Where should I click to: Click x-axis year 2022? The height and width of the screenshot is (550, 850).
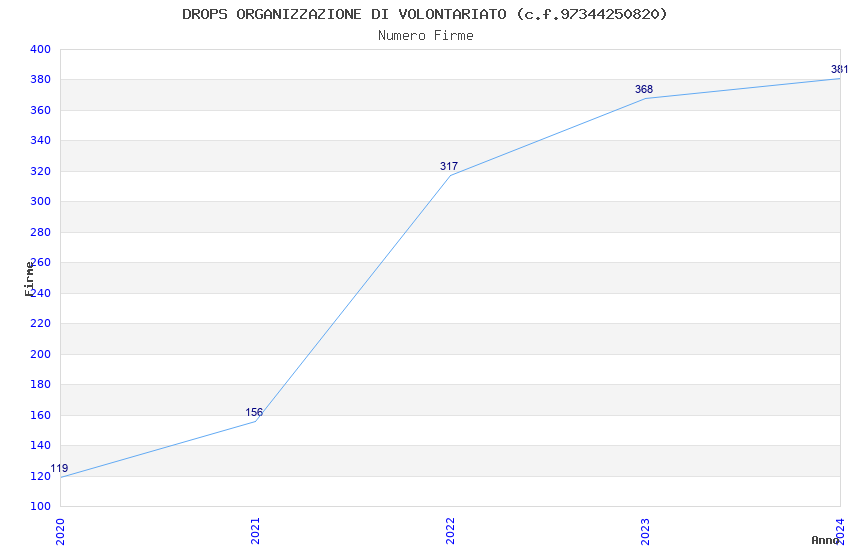450,531
